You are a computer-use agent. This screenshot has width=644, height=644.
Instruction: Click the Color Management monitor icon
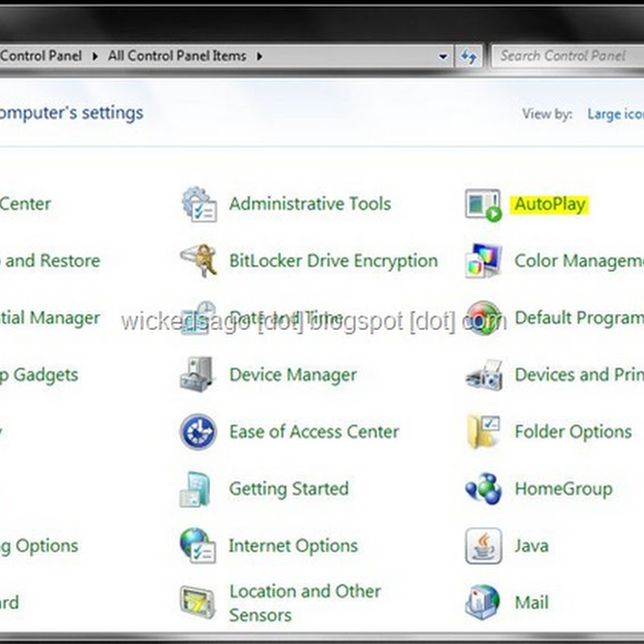click(484, 261)
